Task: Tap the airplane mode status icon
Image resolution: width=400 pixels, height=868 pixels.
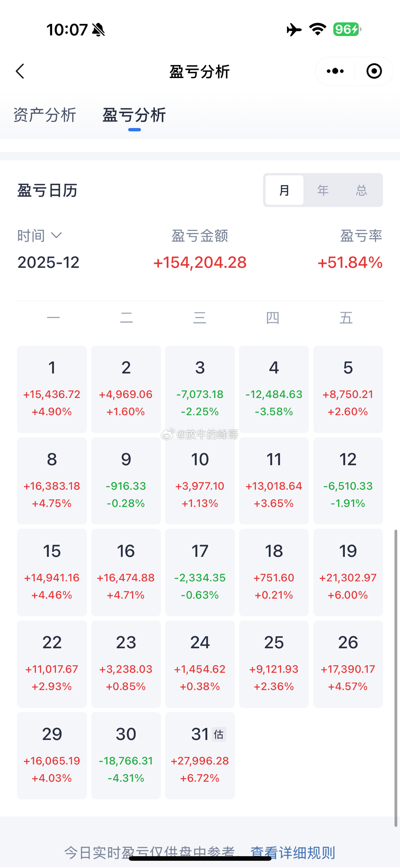Action: [294, 30]
